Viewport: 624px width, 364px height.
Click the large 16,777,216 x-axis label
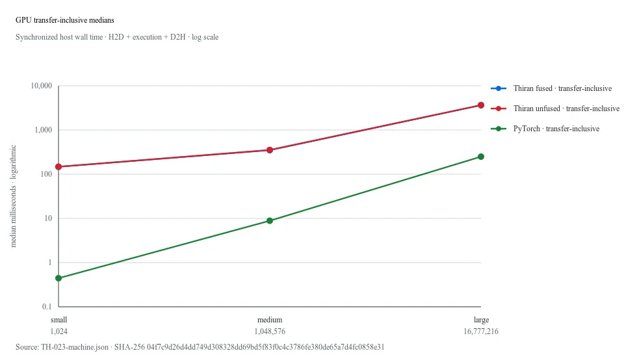[481, 326]
